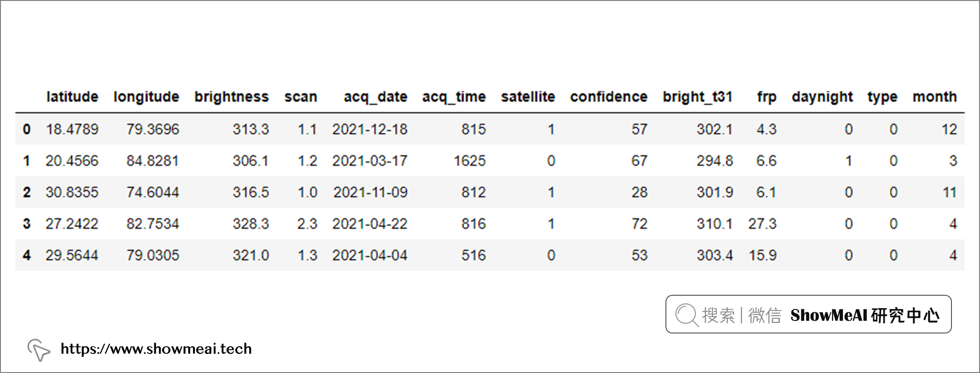This screenshot has width=980, height=373.
Task: Click the magnifier search icon in the ShowMeAI box
Action: [687, 315]
